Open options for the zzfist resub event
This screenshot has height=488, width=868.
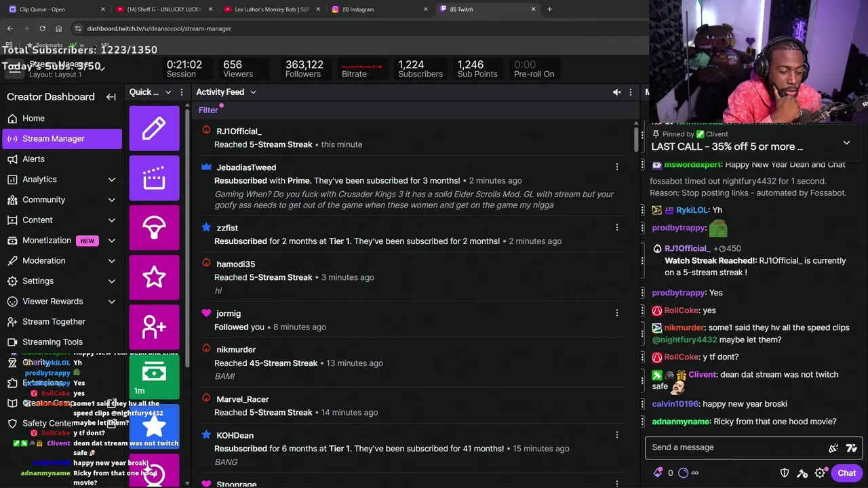pos(616,228)
